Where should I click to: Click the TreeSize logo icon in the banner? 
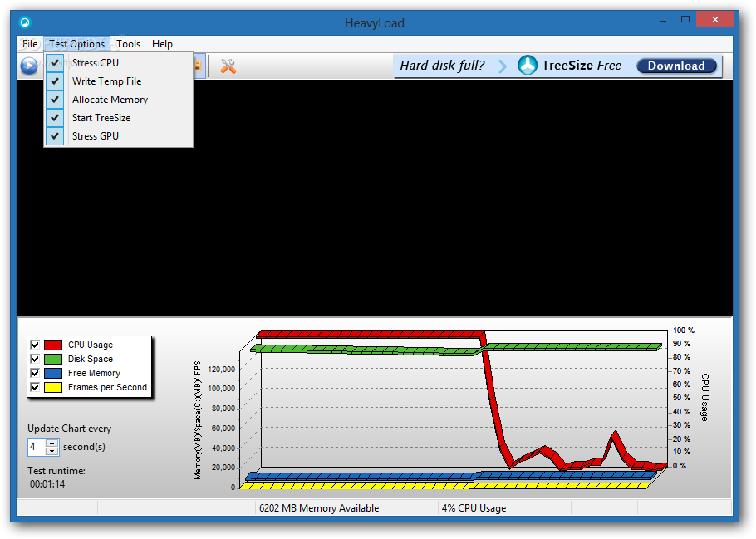[x=527, y=65]
